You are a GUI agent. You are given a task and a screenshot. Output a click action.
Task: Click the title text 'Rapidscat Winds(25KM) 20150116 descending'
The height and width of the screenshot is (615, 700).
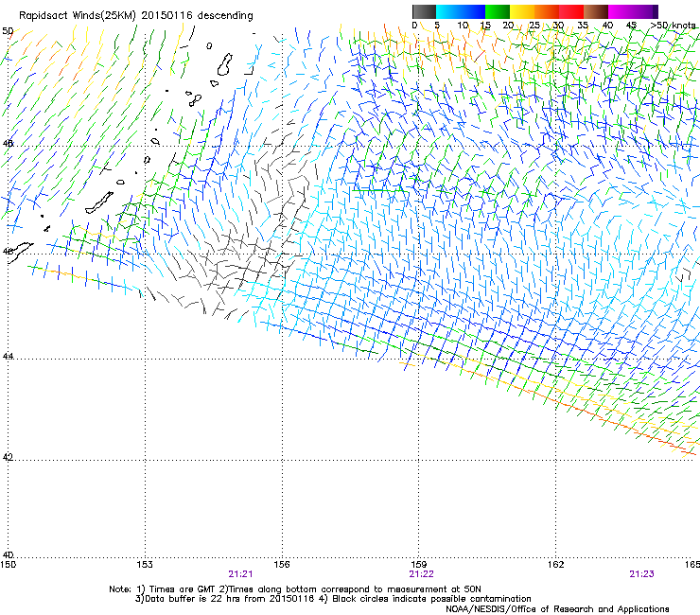[x=136, y=16]
